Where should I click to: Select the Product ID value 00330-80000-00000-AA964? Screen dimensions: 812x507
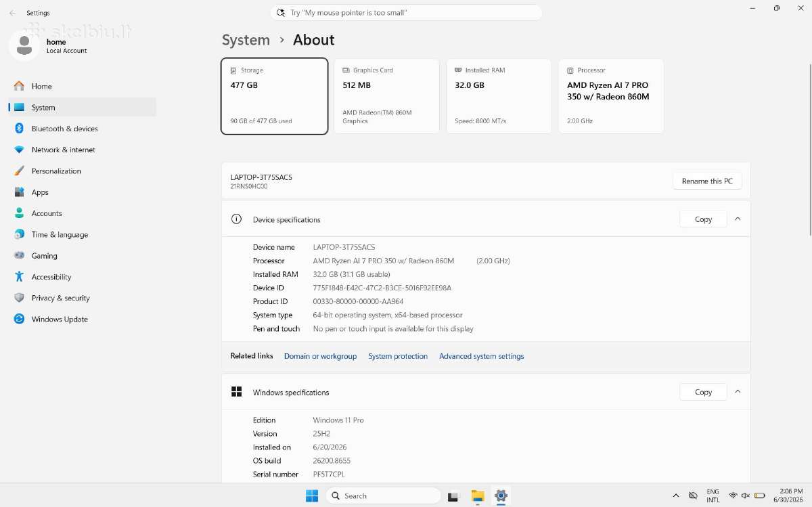358,301
